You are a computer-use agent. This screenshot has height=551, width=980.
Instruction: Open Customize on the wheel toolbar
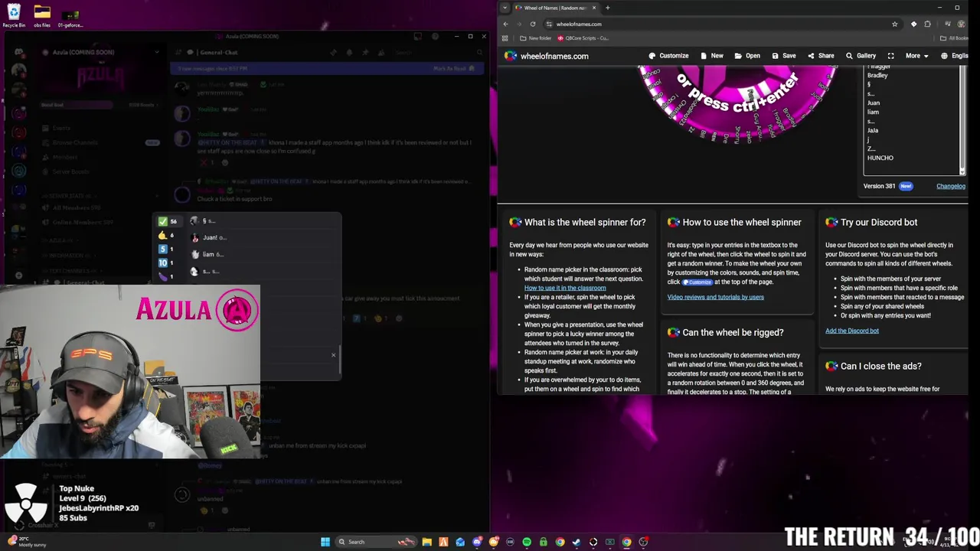[668, 56]
